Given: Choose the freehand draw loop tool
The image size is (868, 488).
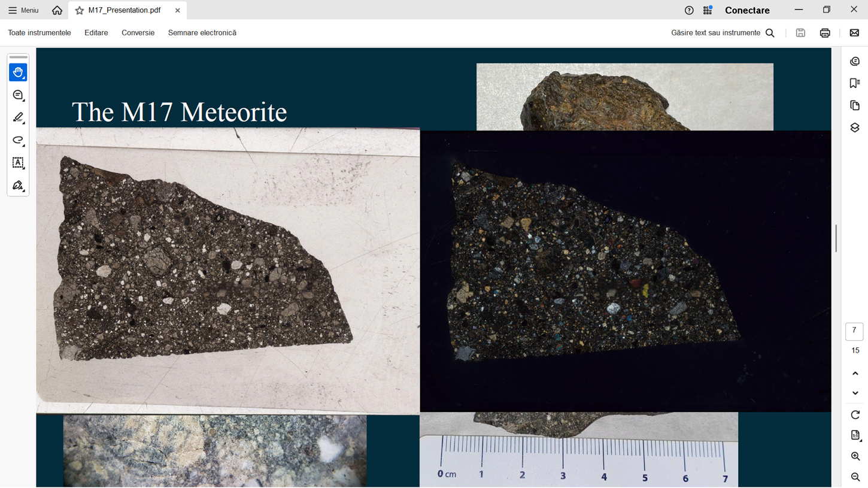Looking at the screenshot, I should click(18, 140).
